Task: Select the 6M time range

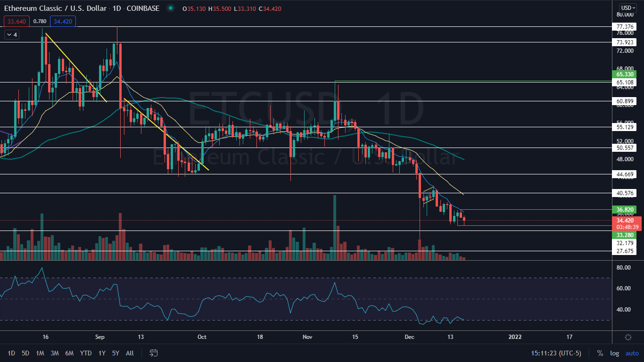Action: point(69,353)
